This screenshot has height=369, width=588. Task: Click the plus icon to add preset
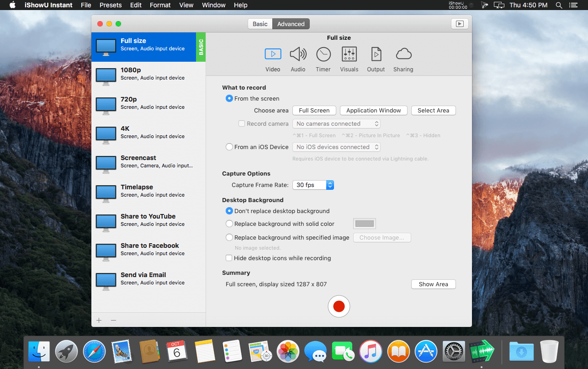pos(99,320)
